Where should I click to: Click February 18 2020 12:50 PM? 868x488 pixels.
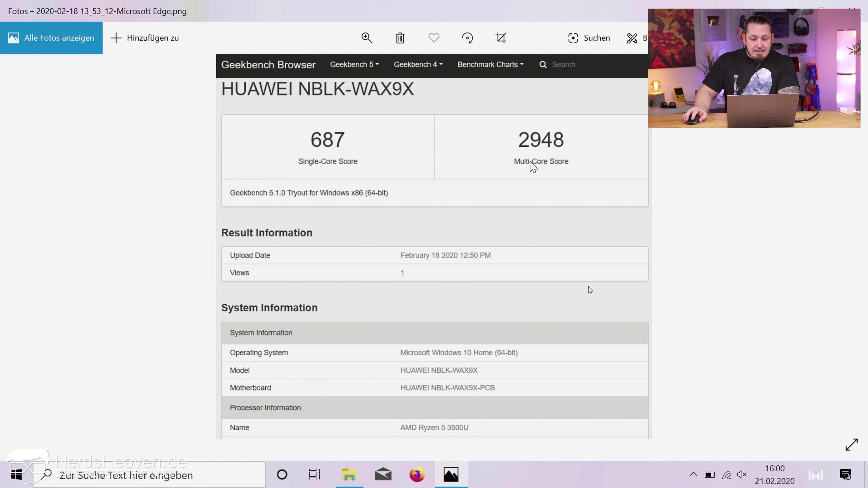pyautogui.click(x=445, y=255)
